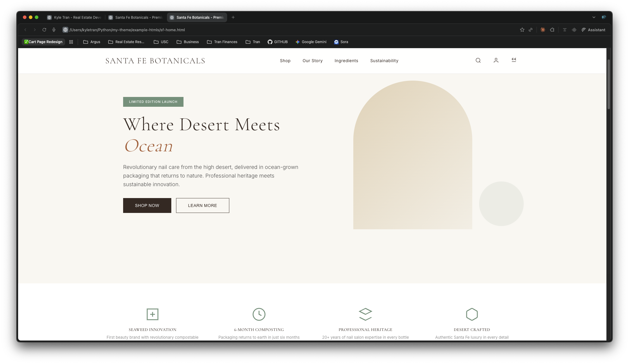Open the user account icon
The width and height of the screenshot is (629, 364).
[496, 60]
